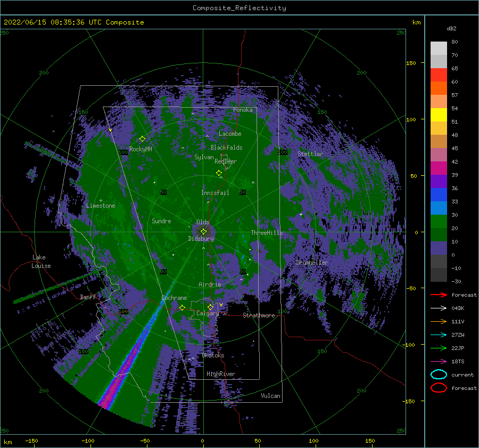Click the Okotoks town label
This screenshot has width=479, height=448.
[213, 355]
